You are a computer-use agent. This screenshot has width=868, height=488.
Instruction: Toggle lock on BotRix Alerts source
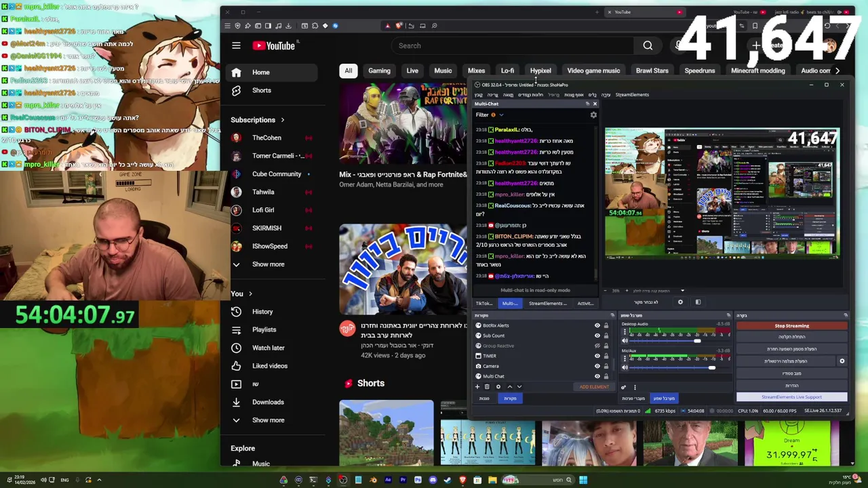click(606, 325)
